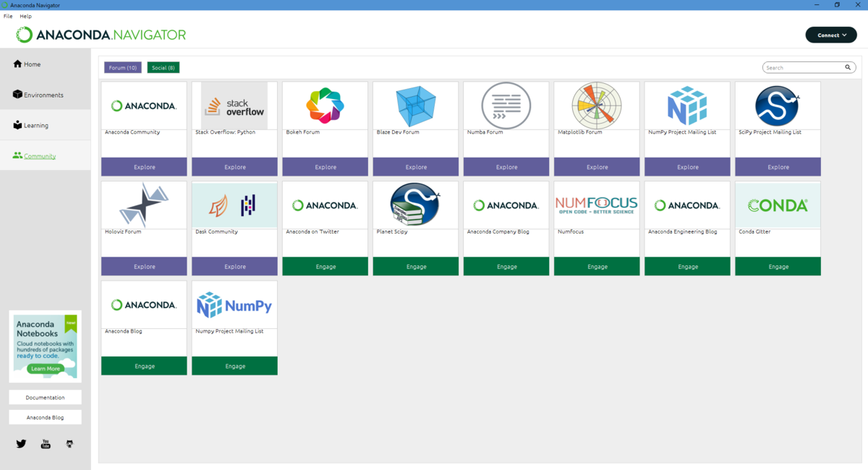
Task: Click the Conda Gitter logo
Action: pos(778,205)
